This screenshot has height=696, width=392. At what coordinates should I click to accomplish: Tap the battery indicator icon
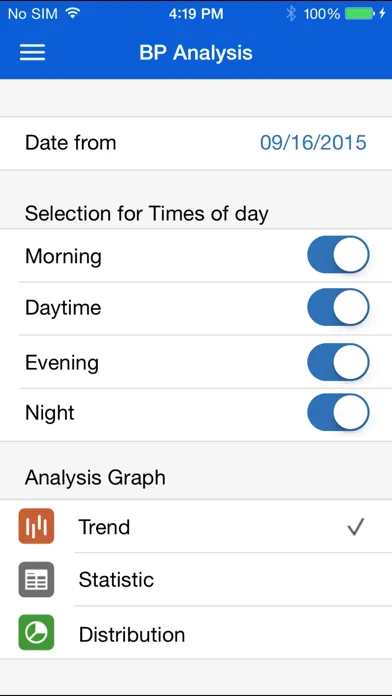[360, 14]
